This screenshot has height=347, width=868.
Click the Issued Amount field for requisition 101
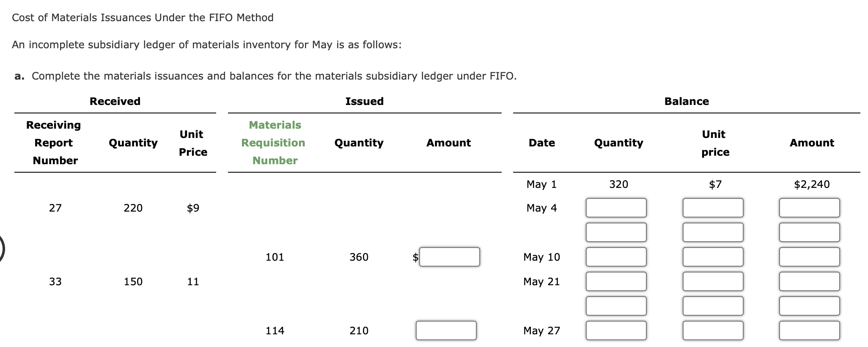(x=449, y=257)
